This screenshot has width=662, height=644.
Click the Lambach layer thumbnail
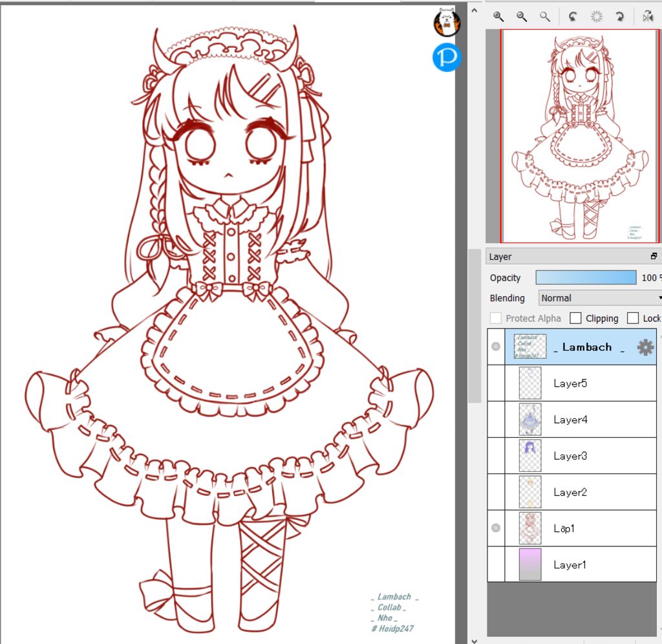[x=530, y=347]
